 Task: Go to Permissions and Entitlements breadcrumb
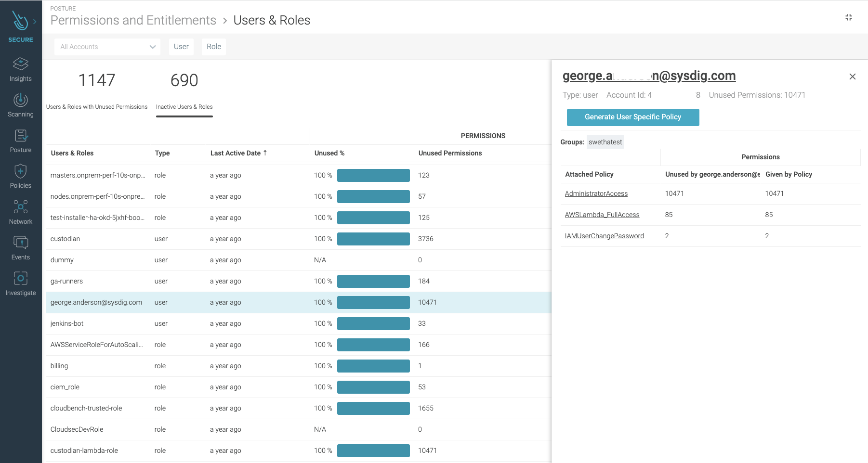click(133, 20)
